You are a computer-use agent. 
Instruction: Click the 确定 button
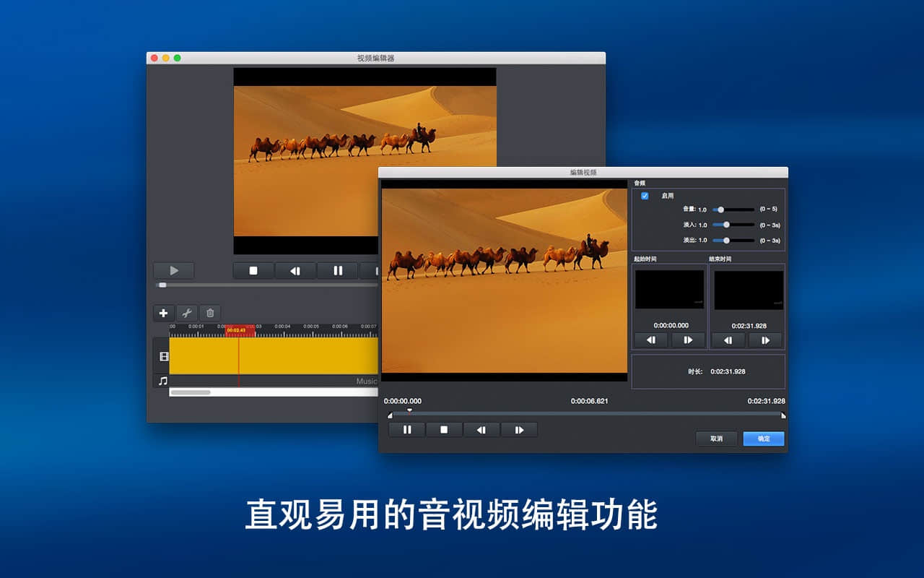764,439
